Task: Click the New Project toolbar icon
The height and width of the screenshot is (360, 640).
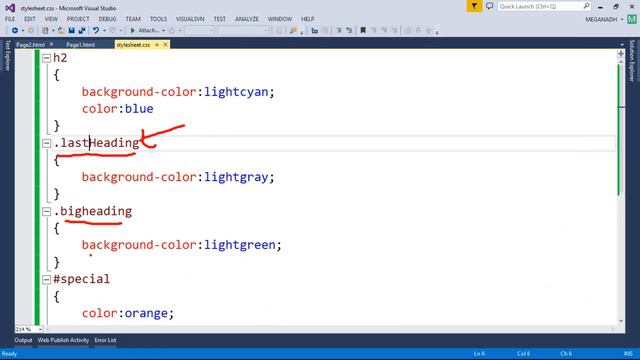Action: click(x=45, y=31)
